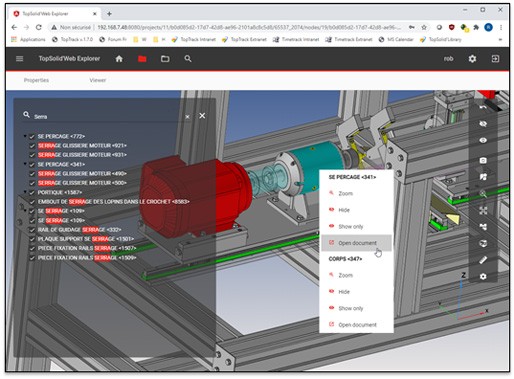
Task: Open search from the header magnifier icon
Action: click(188, 59)
